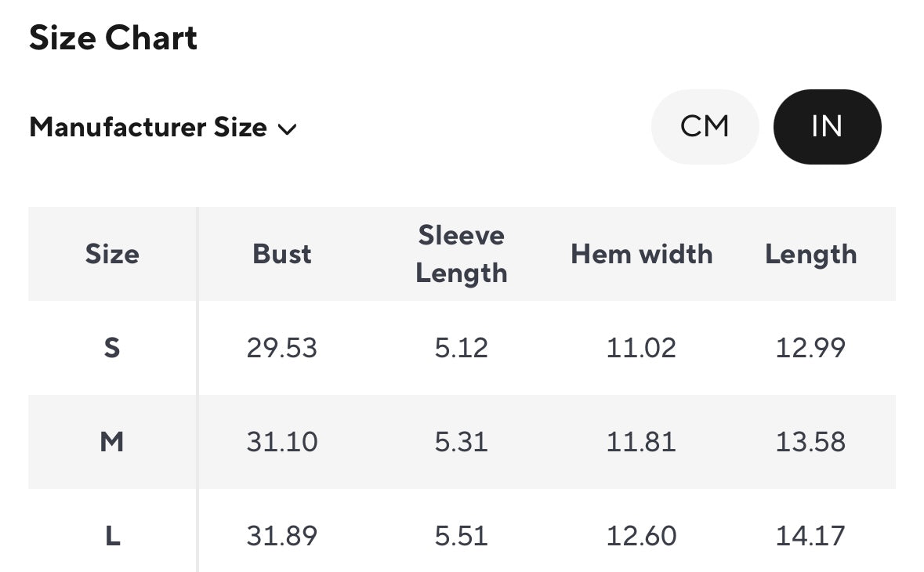Click sleeve length value 5.31

coord(462,442)
